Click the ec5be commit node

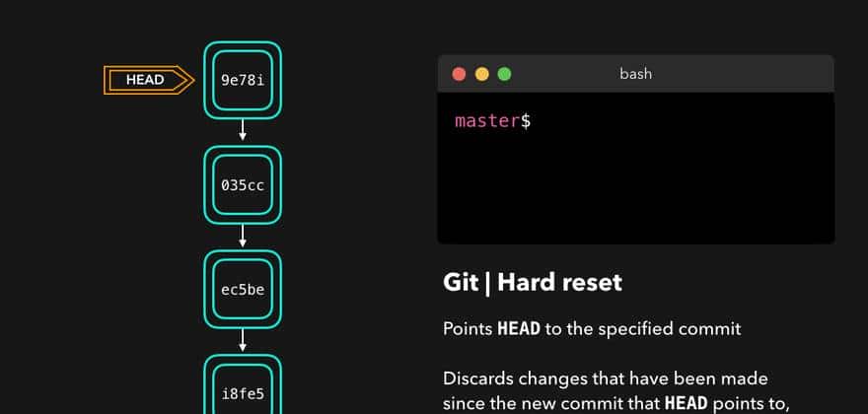(243, 289)
